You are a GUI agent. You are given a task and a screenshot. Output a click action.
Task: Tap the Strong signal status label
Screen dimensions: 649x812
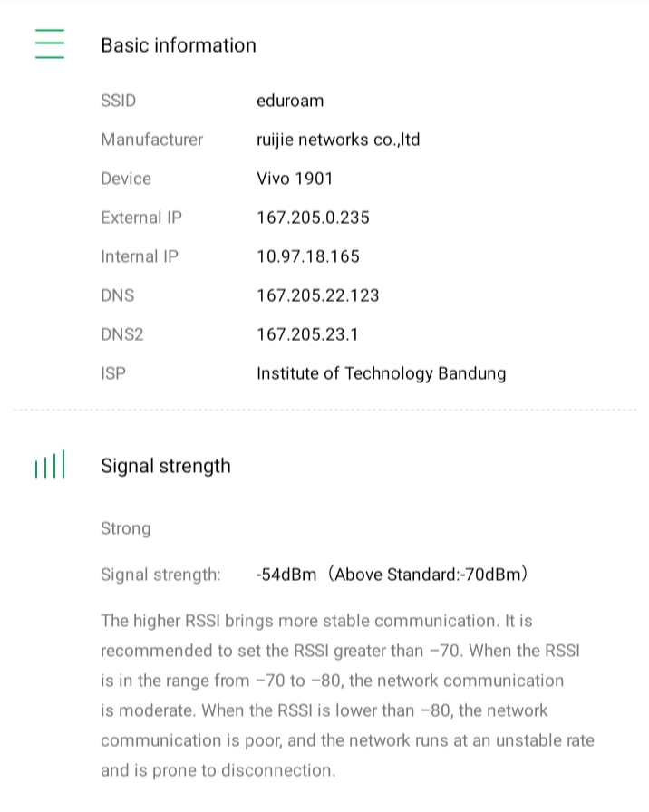point(125,528)
